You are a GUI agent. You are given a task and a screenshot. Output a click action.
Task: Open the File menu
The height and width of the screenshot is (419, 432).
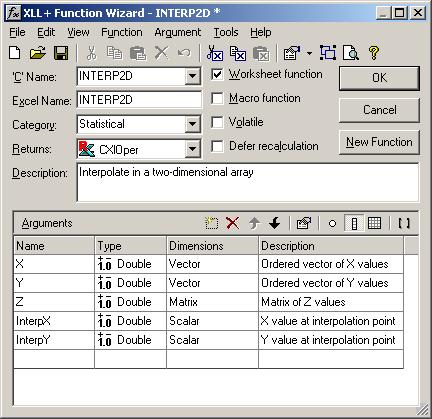[x=17, y=32]
